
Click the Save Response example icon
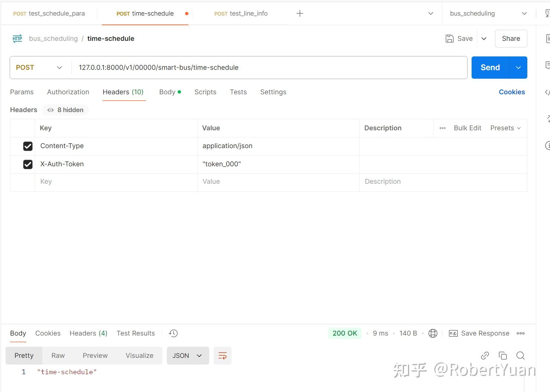point(453,333)
